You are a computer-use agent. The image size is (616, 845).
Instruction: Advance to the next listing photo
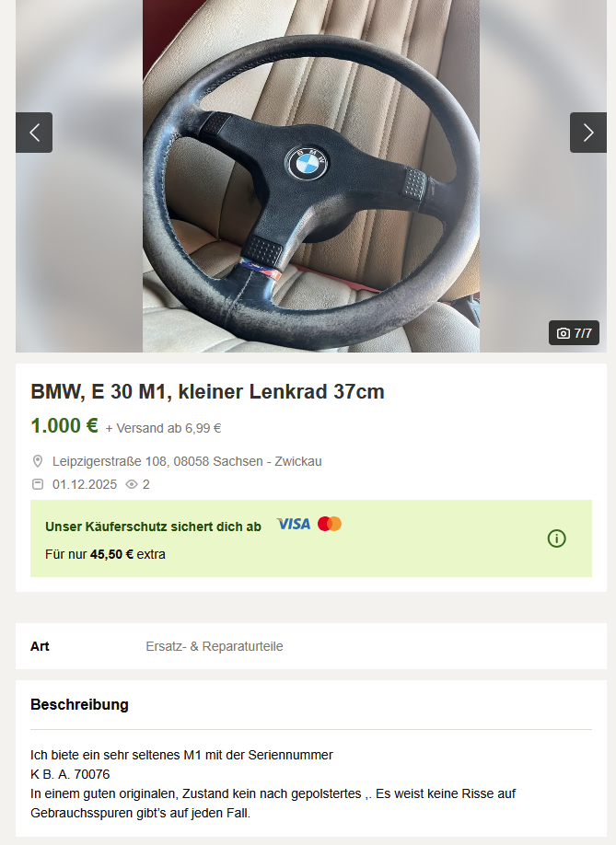(588, 133)
